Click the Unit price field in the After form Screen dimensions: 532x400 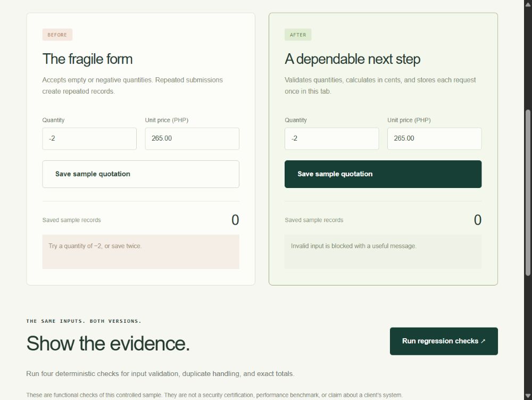point(434,138)
